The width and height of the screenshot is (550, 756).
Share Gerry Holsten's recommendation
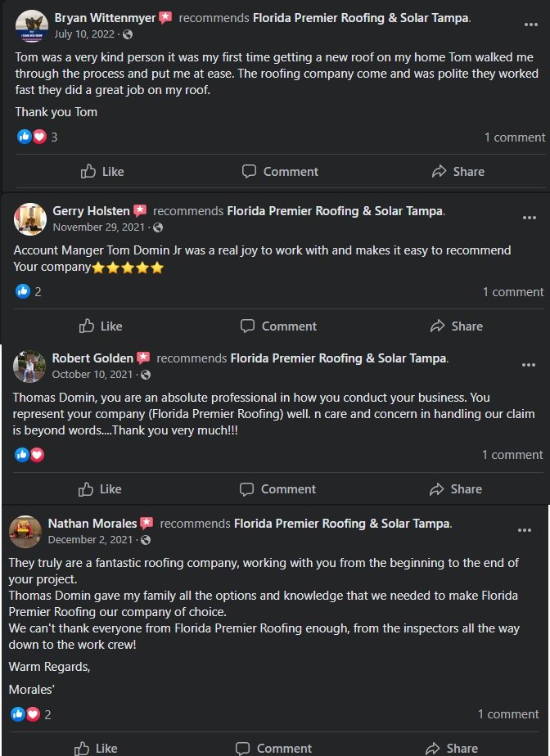pyautogui.click(x=457, y=326)
